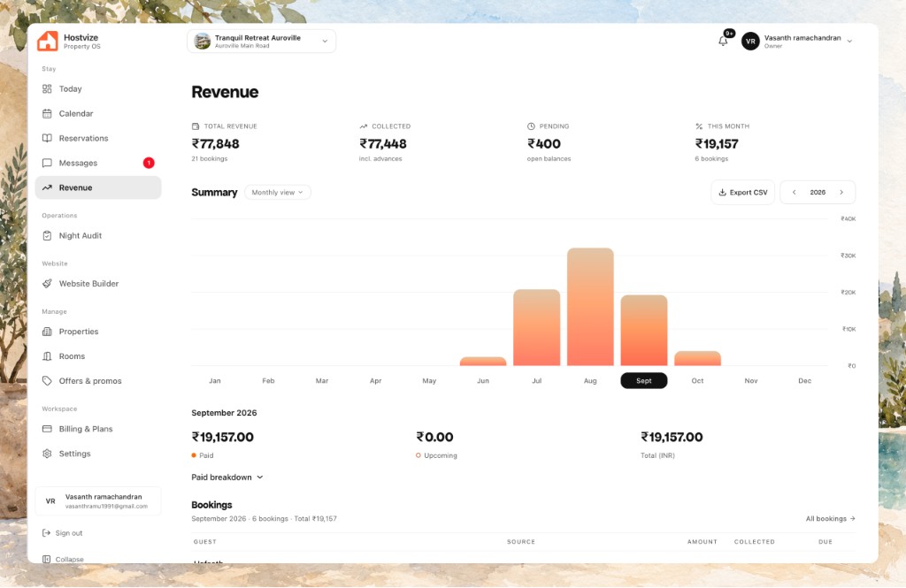Viewport: 906px width, 588px height.
Task: Click the Messages chat bubble icon
Action: point(47,163)
